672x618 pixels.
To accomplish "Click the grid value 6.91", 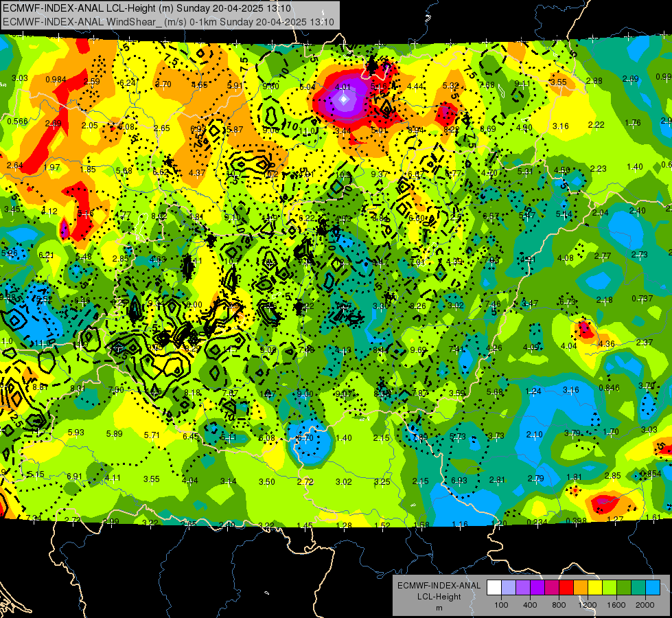I will [x=74, y=477].
